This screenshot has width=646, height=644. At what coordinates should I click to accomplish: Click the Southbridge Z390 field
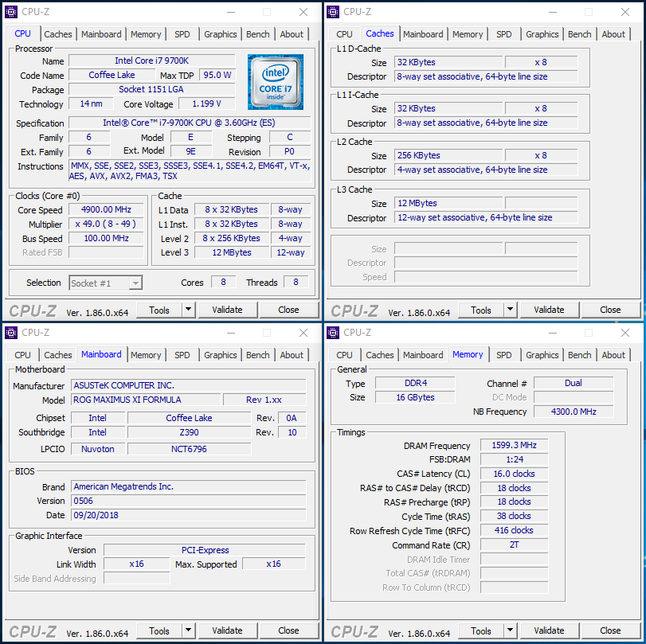pyautogui.click(x=189, y=432)
